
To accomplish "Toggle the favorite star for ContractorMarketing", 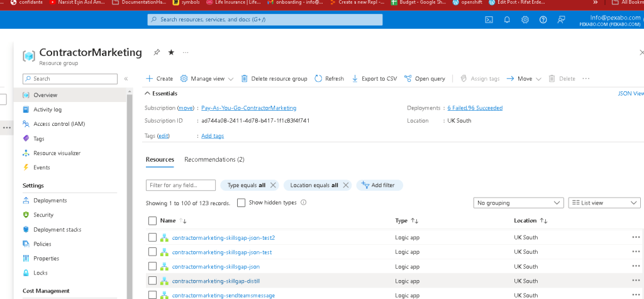I will [x=171, y=52].
